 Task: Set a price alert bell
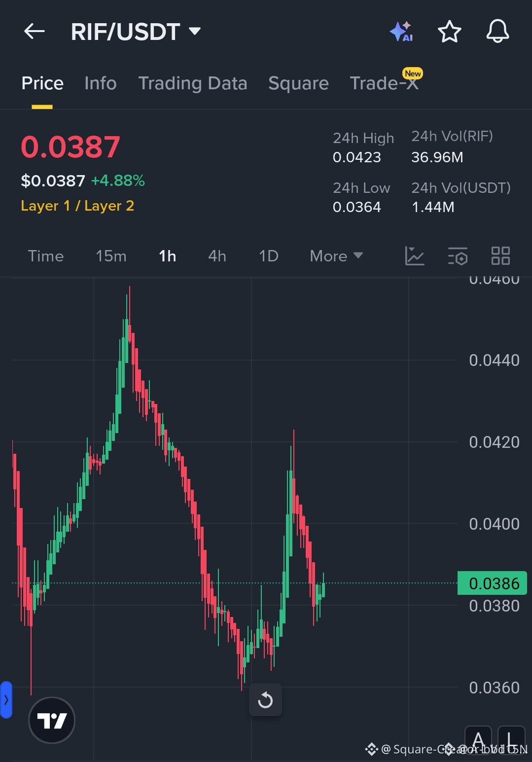pyautogui.click(x=497, y=32)
